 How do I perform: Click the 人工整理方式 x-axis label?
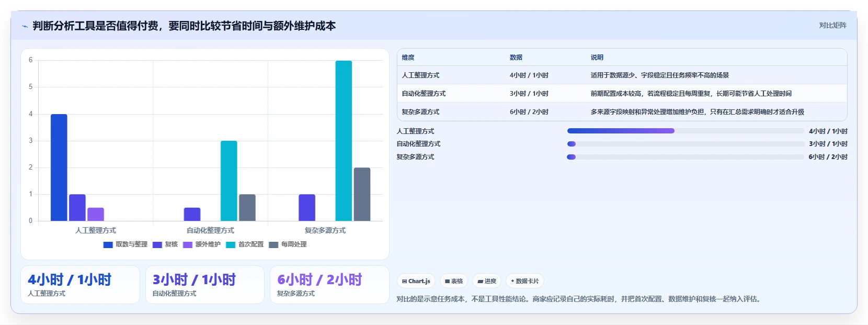96,230
